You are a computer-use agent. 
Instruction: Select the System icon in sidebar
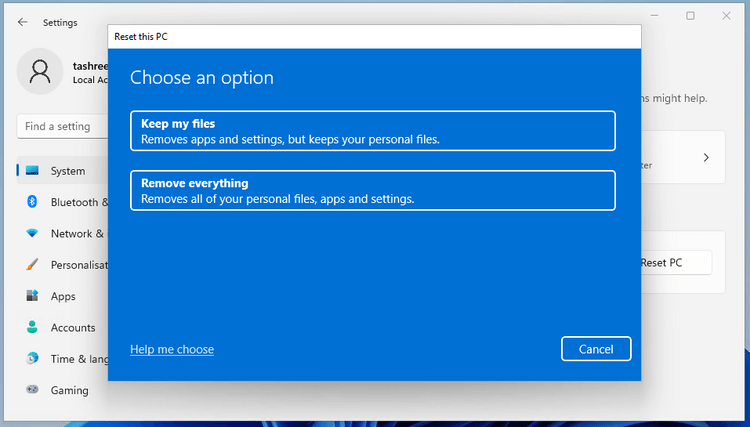click(x=32, y=171)
